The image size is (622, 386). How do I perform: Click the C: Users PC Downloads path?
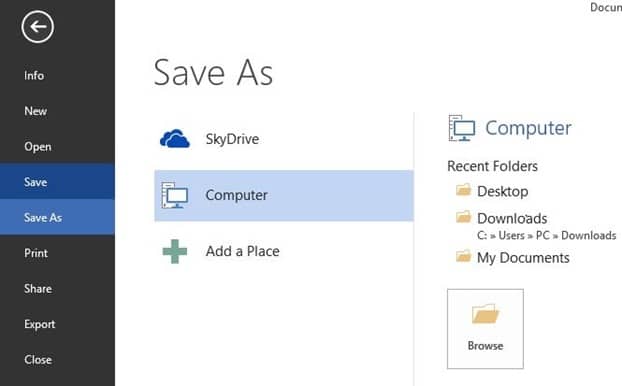(x=547, y=235)
